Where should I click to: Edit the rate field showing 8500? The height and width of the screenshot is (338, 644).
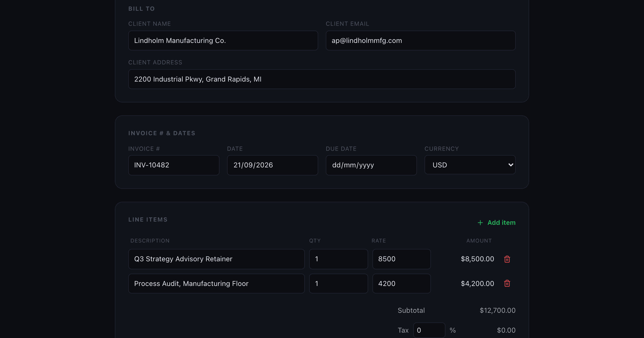pos(401,259)
